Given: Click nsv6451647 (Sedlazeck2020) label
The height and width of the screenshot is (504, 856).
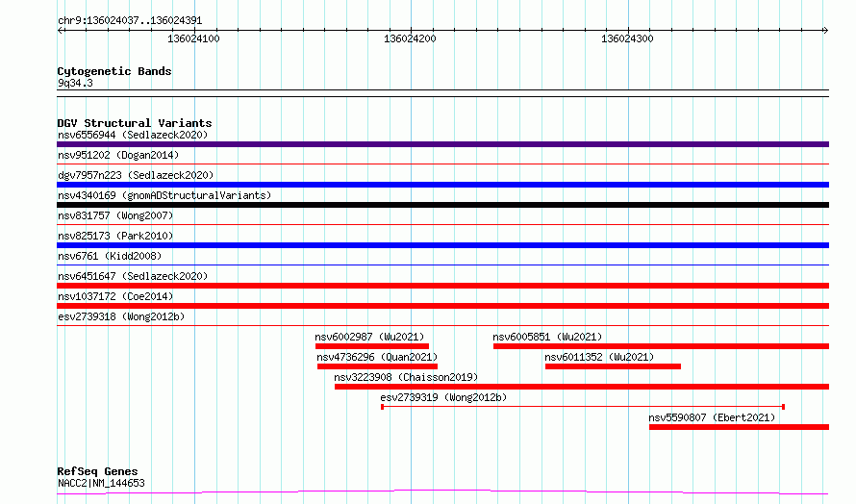Looking at the screenshot, I should (133, 276).
